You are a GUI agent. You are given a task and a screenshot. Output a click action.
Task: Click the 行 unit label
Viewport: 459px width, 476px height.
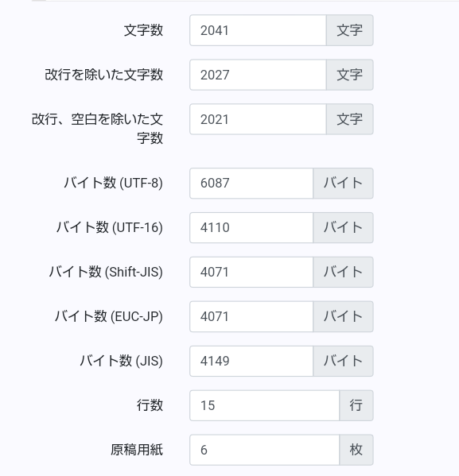(x=356, y=405)
